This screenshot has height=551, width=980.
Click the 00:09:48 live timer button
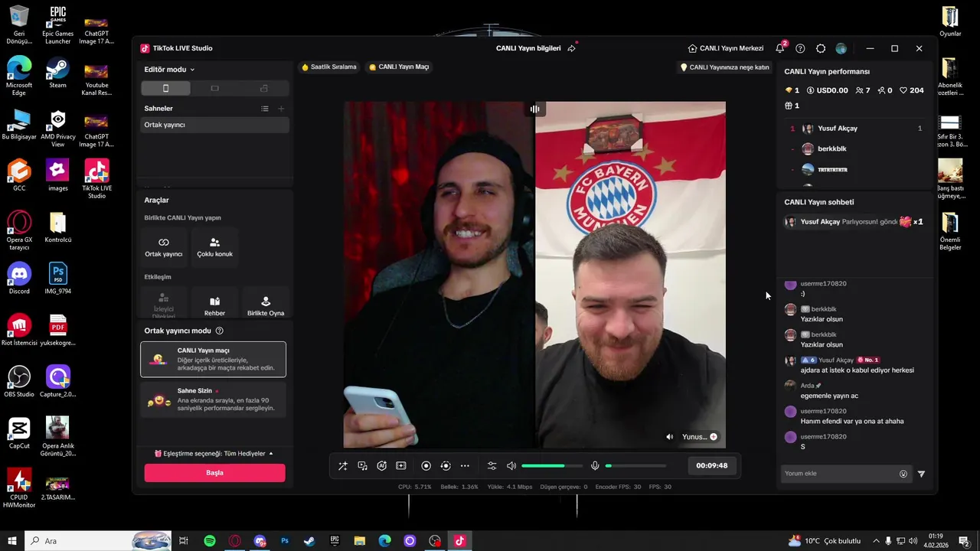pyautogui.click(x=711, y=465)
